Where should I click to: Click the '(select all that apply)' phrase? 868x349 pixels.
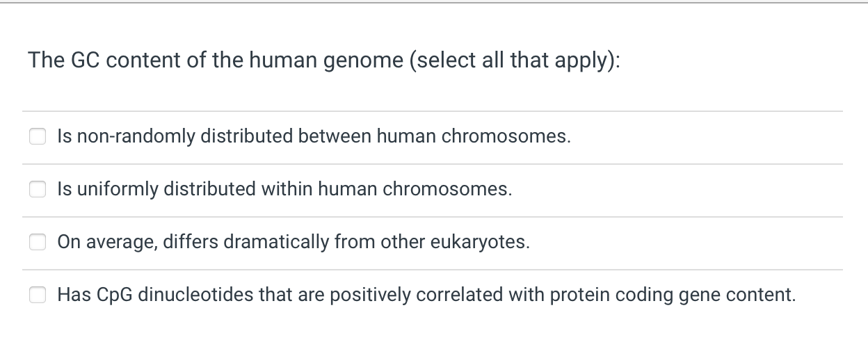coord(515,60)
